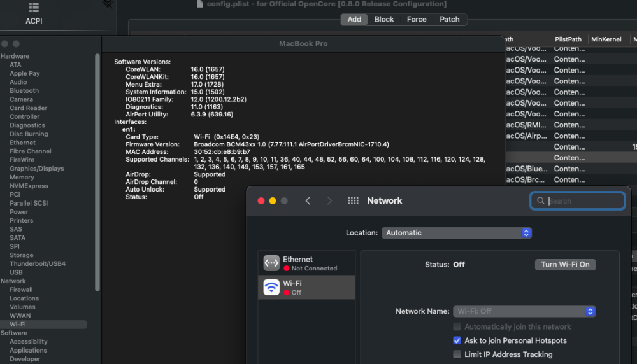Collapse the Software category in sidebar
The height and width of the screenshot is (364, 637).
click(14, 333)
